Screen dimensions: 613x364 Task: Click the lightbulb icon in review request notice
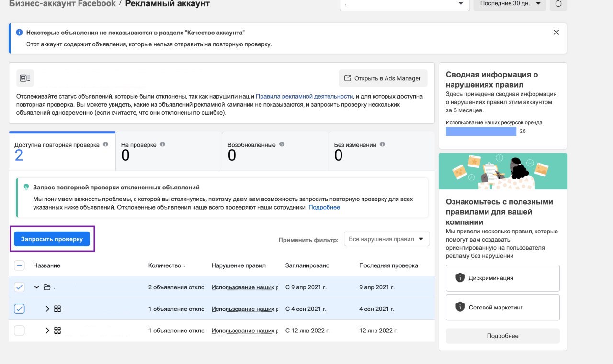pyautogui.click(x=26, y=188)
